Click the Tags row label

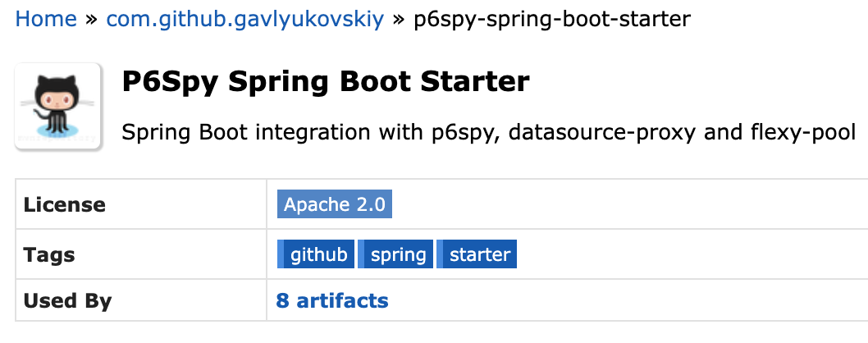point(48,255)
